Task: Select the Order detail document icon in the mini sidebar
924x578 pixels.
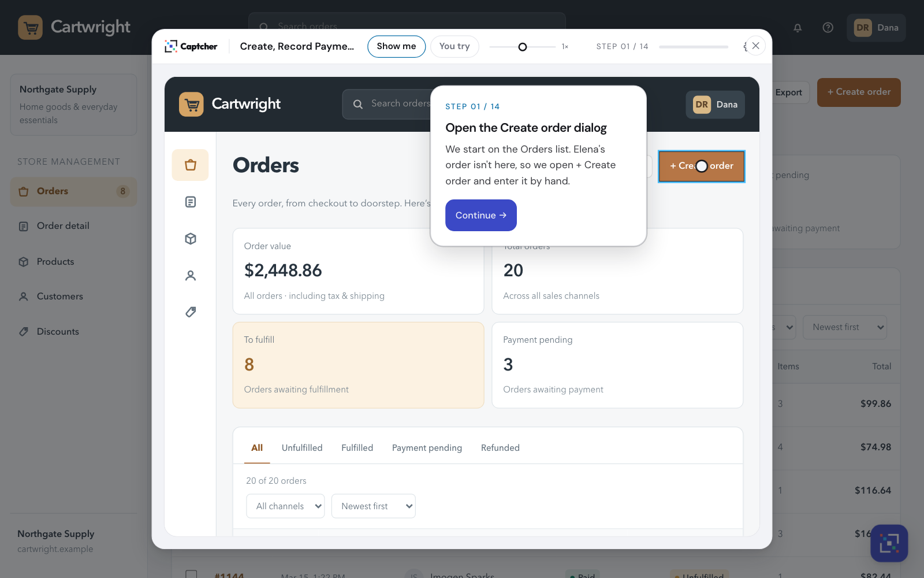Action: [191, 202]
